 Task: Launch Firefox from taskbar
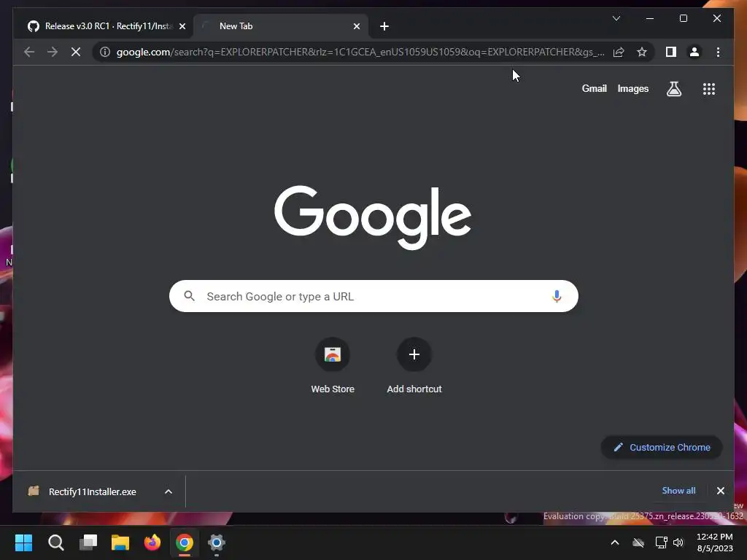152,542
